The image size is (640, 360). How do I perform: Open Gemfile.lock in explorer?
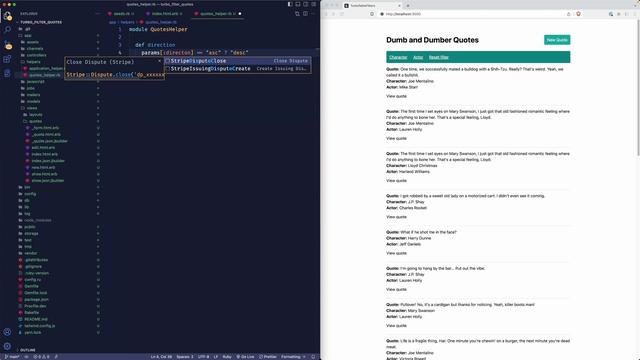click(x=36, y=293)
